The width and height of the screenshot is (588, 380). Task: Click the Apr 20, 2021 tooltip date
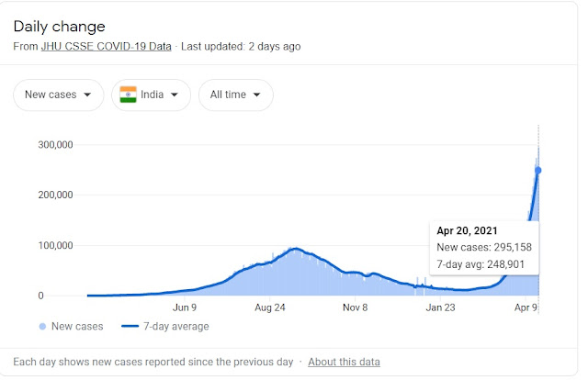[467, 231]
